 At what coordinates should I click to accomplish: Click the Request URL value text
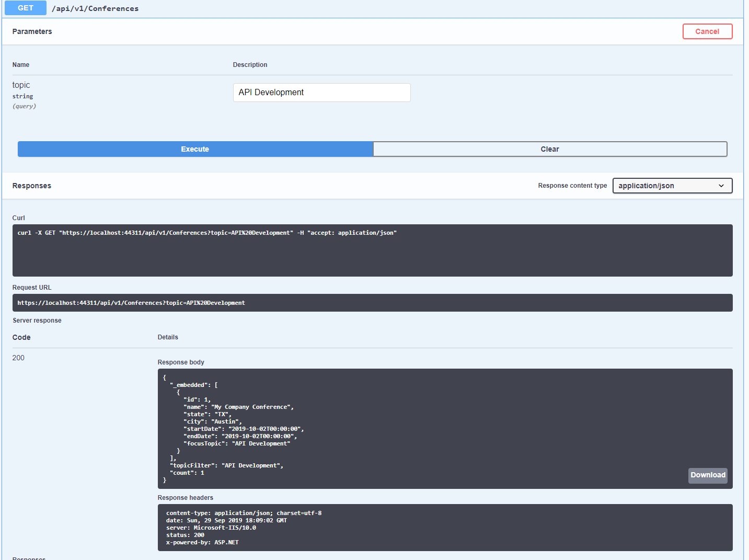pyautogui.click(x=131, y=303)
